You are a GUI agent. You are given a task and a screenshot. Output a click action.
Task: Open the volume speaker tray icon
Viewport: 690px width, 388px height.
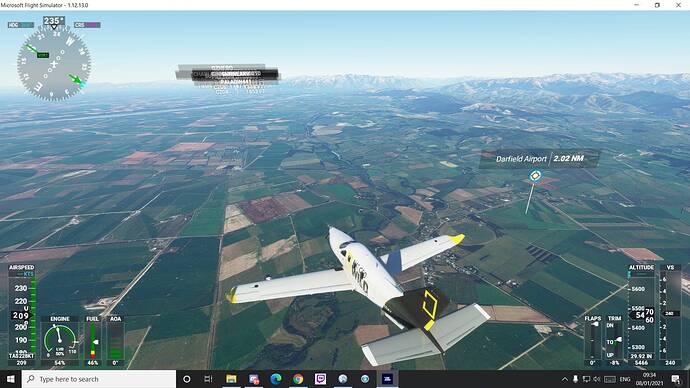pos(597,379)
